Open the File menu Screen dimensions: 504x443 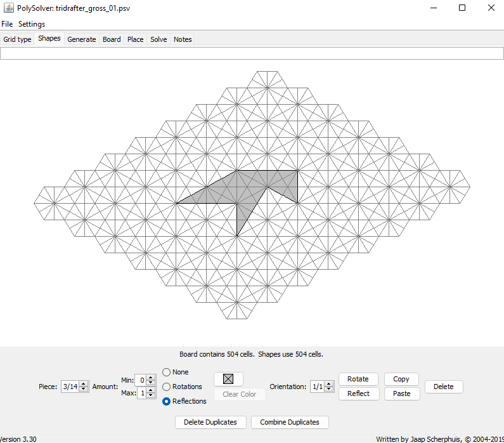pyautogui.click(x=7, y=24)
